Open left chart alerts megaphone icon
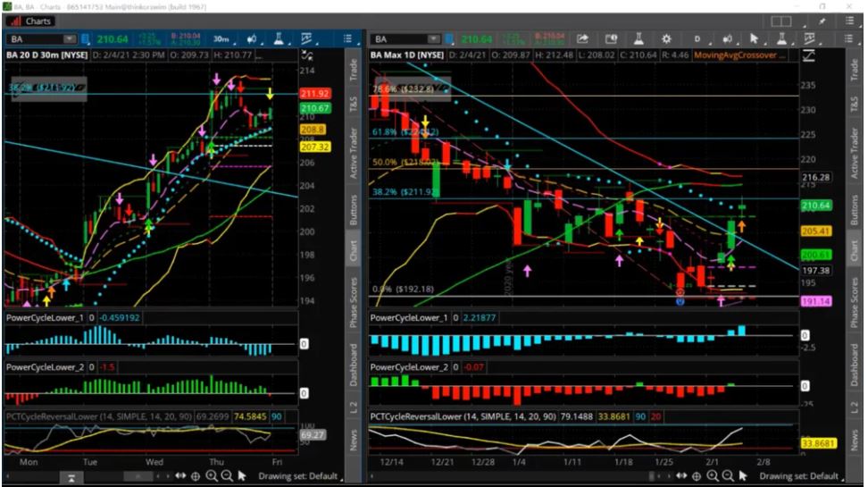 (252, 38)
